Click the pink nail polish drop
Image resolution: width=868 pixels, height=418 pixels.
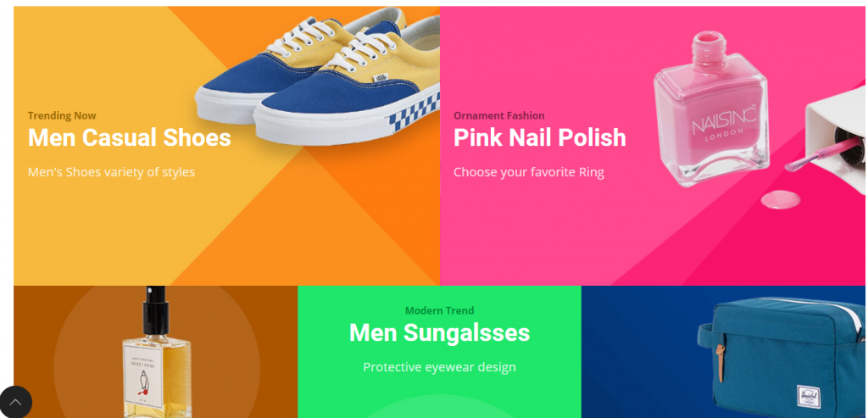pyautogui.click(x=781, y=198)
